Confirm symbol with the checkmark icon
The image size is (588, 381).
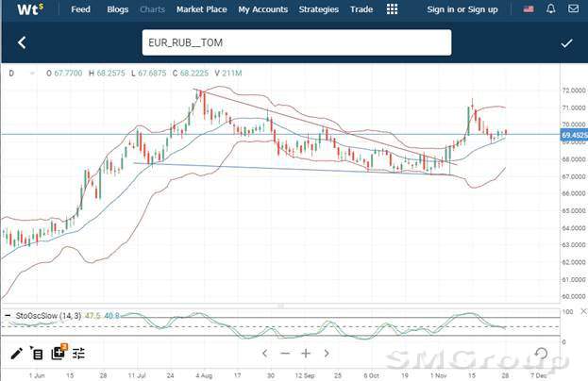pos(566,43)
